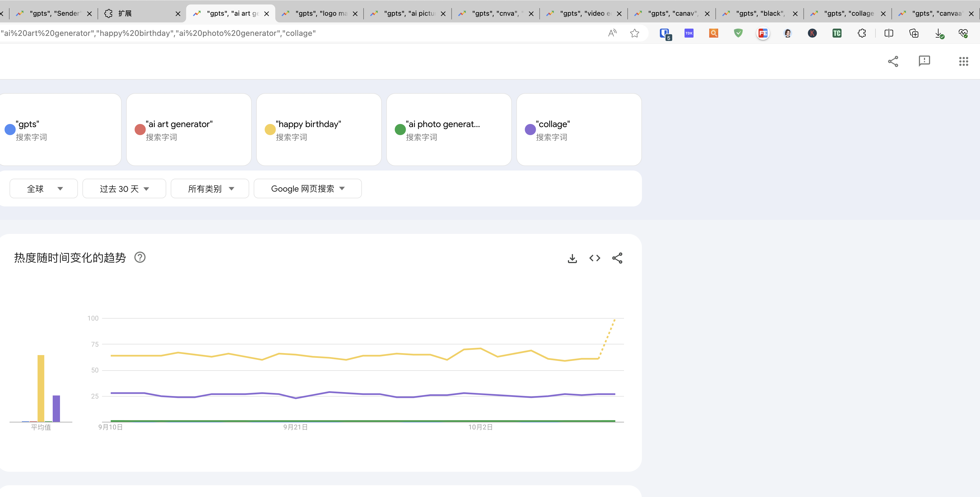Open the region dropdown 全球
This screenshot has width=980, height=497.
(43, 189)
